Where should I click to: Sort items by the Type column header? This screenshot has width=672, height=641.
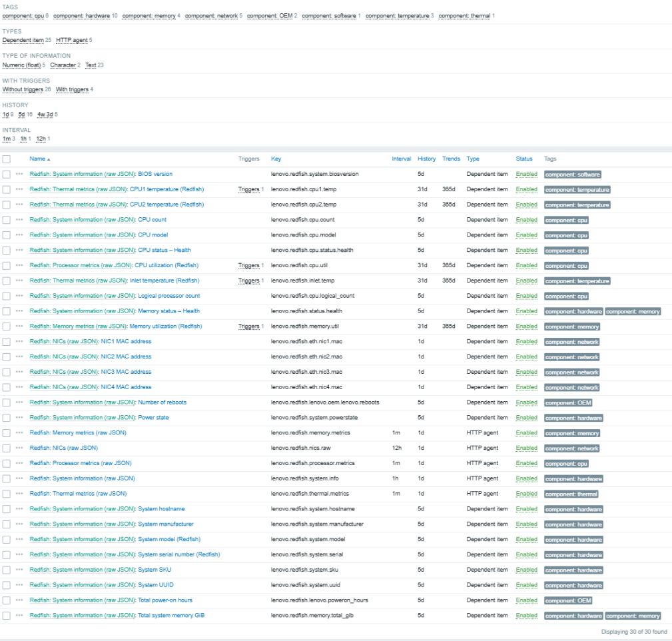tap(473, 159)
